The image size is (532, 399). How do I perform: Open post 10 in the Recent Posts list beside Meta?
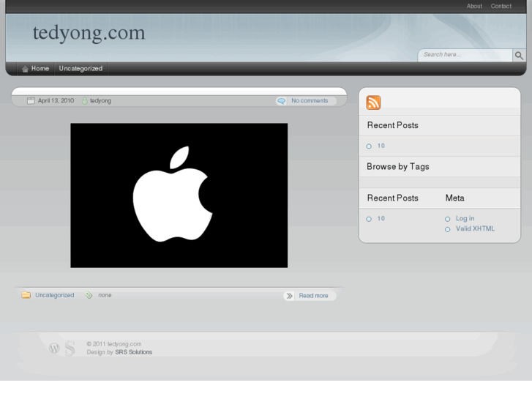click(x=381, y=218)
